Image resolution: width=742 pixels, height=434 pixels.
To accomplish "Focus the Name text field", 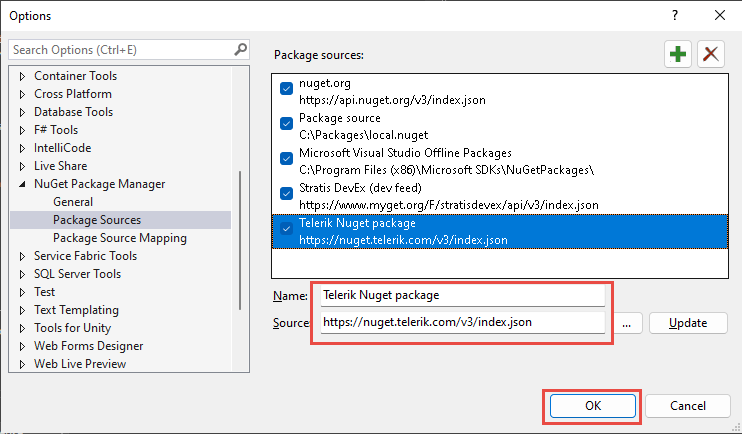I will (x=462, y=295).
